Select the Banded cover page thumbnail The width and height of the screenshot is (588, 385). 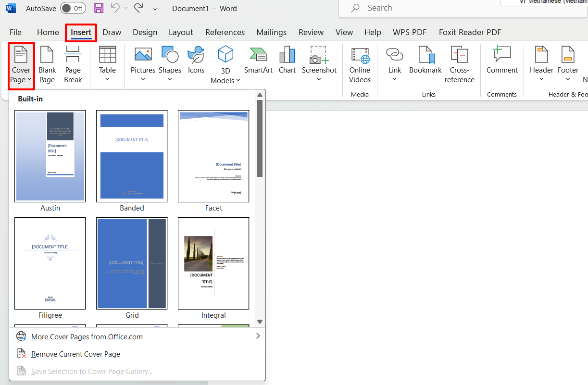pos(132,156)
